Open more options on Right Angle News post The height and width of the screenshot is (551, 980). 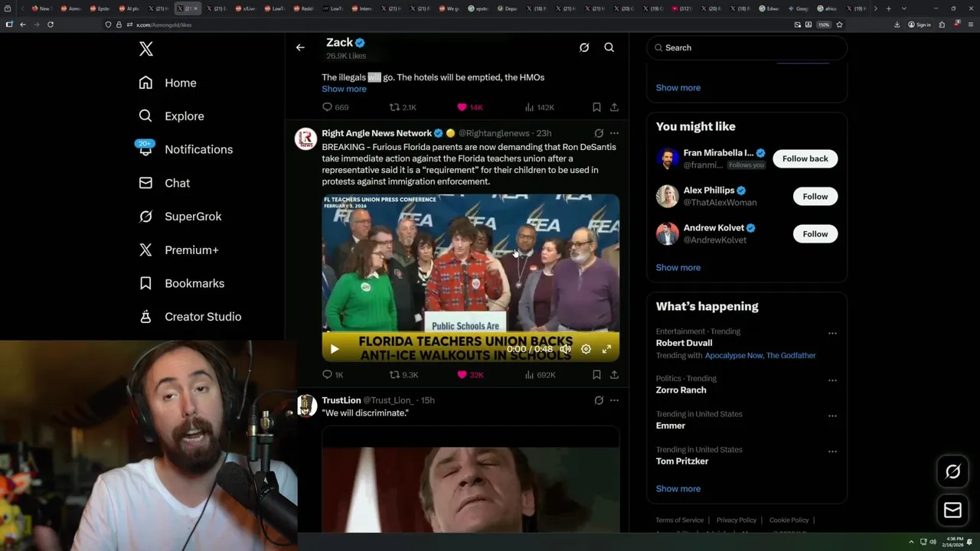pos(614,133)
